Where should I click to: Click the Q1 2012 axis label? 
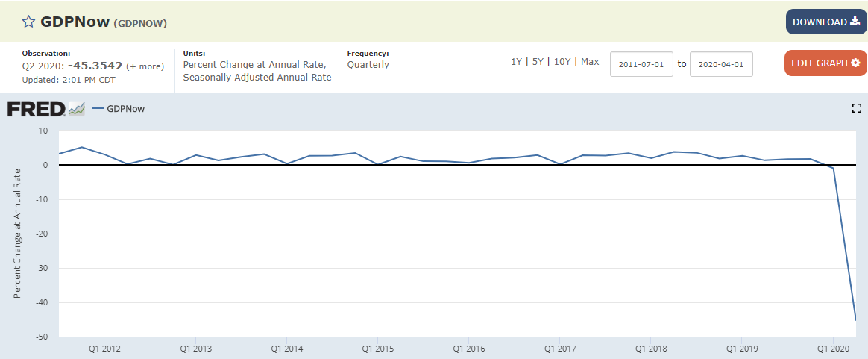(104, 349)
